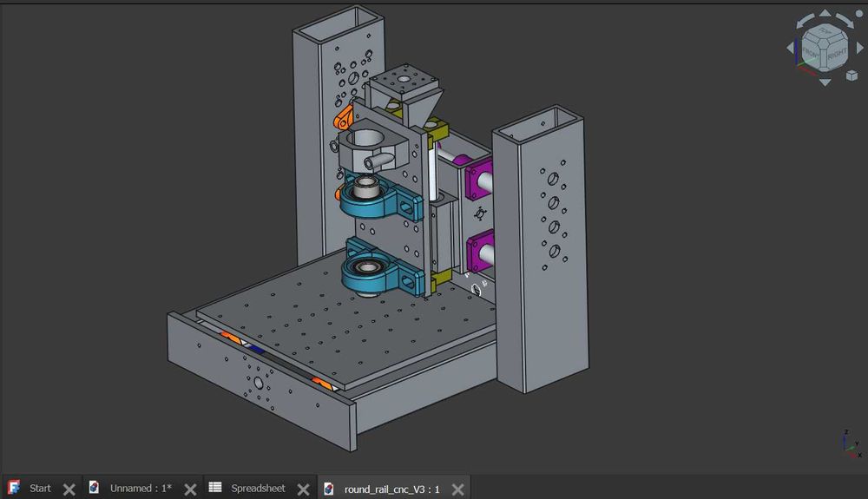Switch to the Start tab

coord(40,488)
